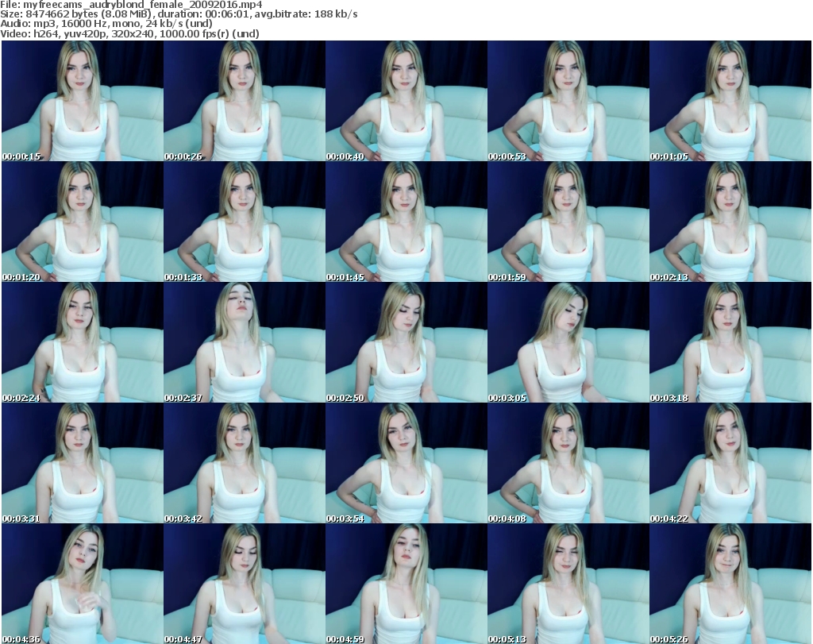Choose the thumbnail frame stamped 00:04:08
The height and width of the screenshot is (644, 813).
568,463
